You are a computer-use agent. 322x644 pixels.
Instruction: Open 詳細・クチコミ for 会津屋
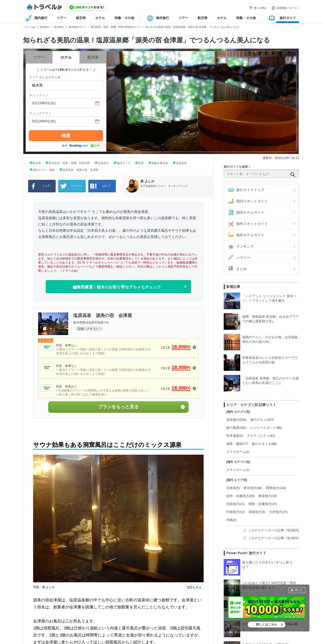(x=89, y=329)
